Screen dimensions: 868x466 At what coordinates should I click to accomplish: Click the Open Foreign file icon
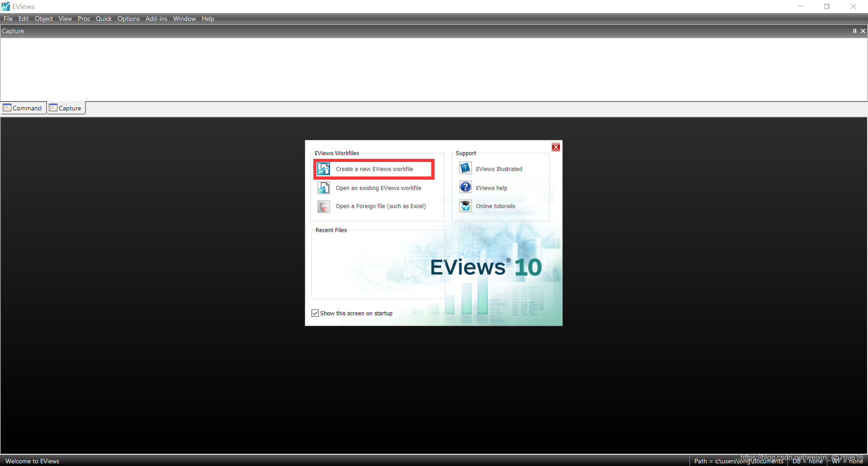click(324, 207)
